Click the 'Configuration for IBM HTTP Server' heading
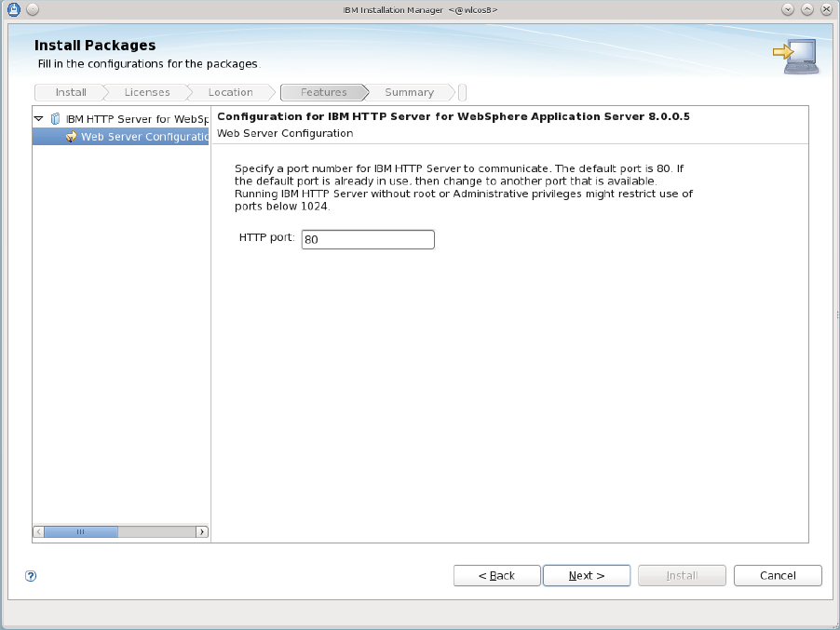This screenshot has width=840, height=630. (x=454, y=116)
